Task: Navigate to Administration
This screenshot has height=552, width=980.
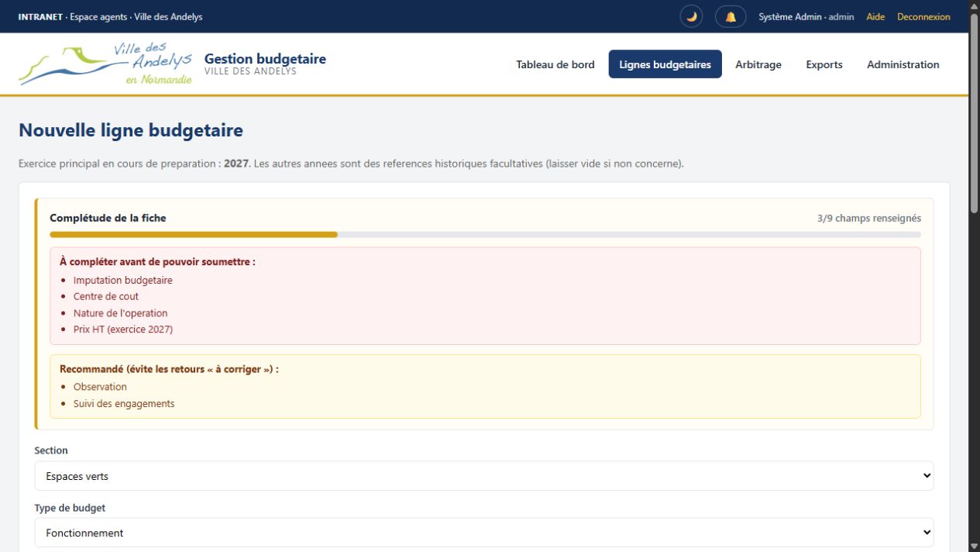Action: point(903,64)
